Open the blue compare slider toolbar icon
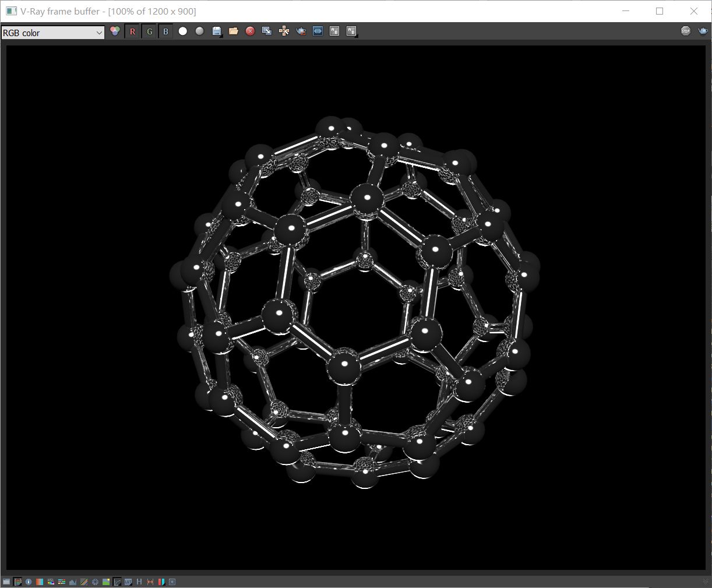Image resolution: width=712 pixels, height=588 pixels. (318, 31)
